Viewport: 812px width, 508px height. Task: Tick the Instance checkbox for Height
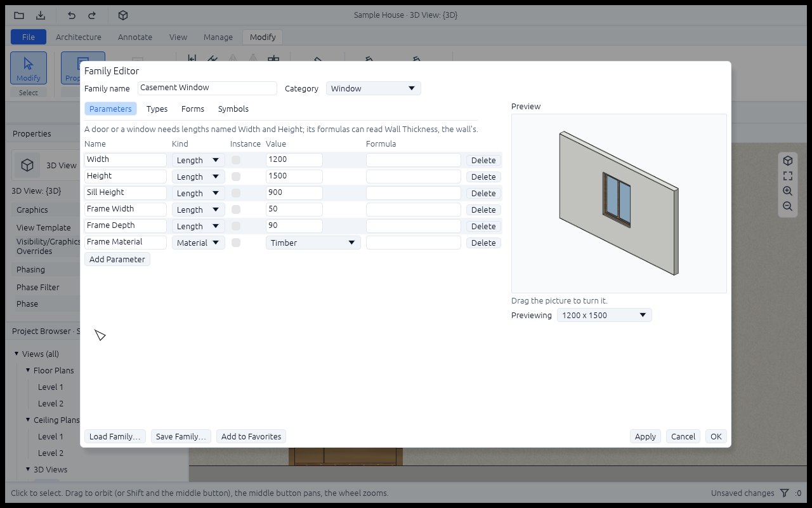[x=236, y=177]
